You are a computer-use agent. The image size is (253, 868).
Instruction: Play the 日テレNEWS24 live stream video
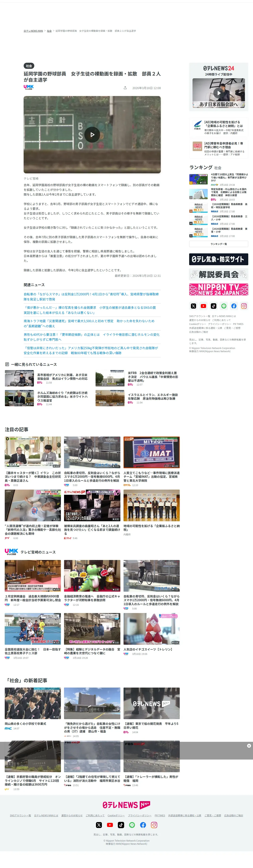tap(219, 93)
